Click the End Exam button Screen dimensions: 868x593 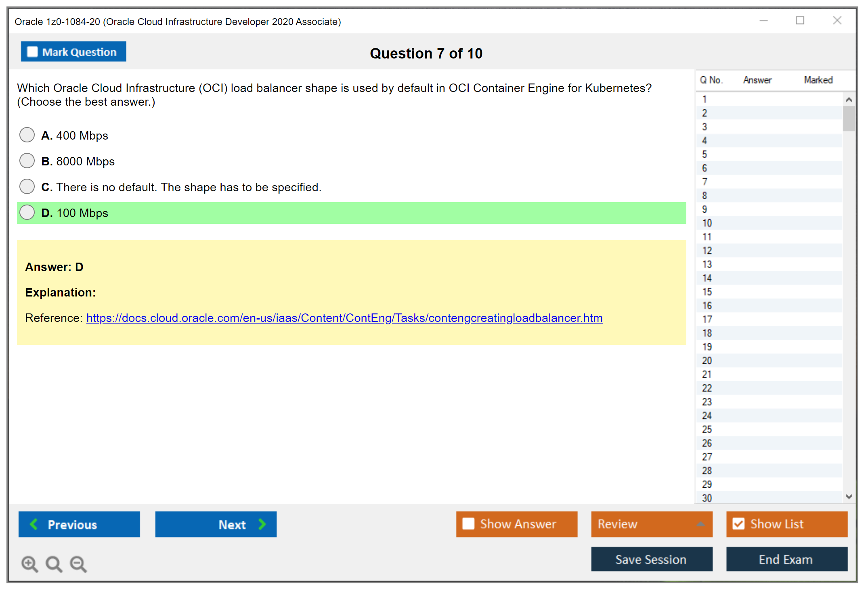(786, 559)
